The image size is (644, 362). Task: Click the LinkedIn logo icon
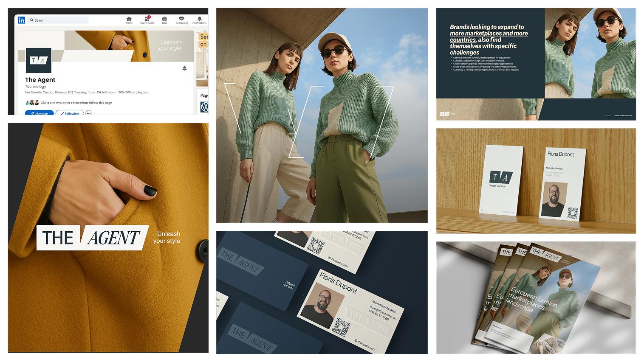[22, 20]
